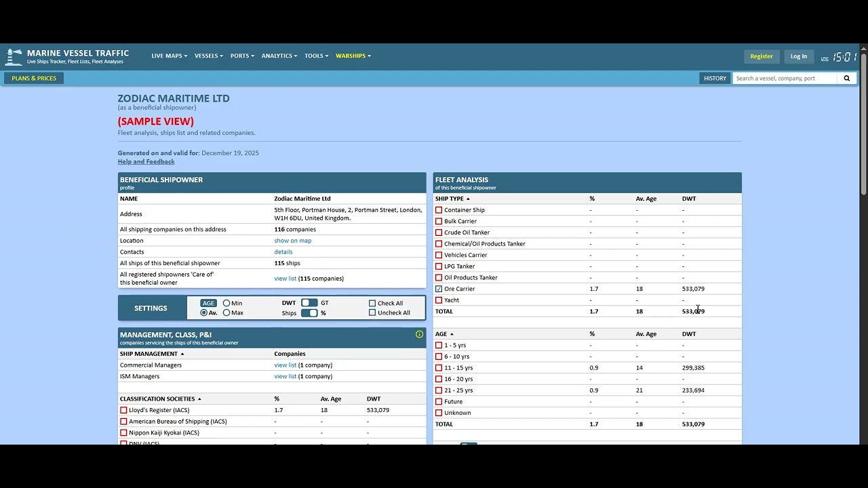The width and height of the screenshot is (868, 488).
Task: Select the Av. age radio button
Action: (x=204, y=312)
